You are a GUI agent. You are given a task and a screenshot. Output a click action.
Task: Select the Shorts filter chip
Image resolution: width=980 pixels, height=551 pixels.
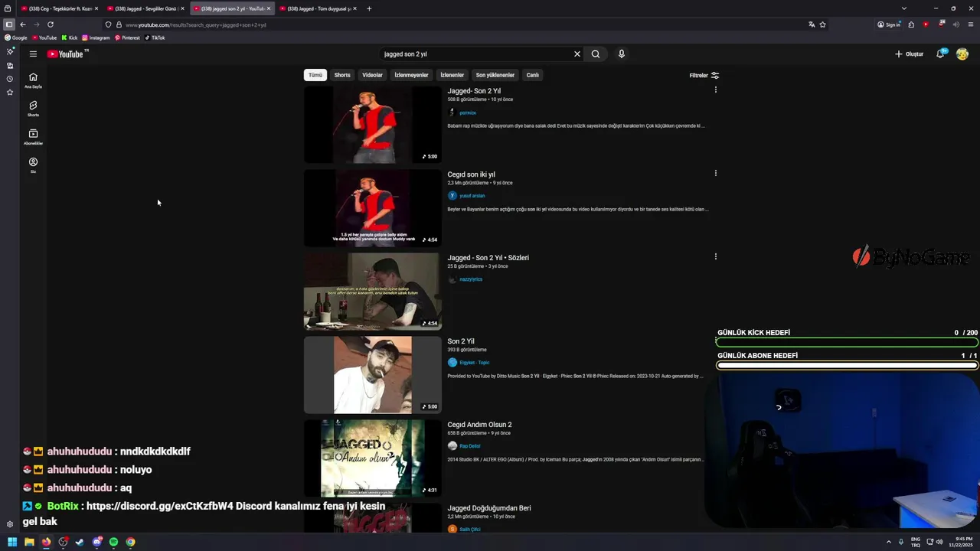coord(342,75)
